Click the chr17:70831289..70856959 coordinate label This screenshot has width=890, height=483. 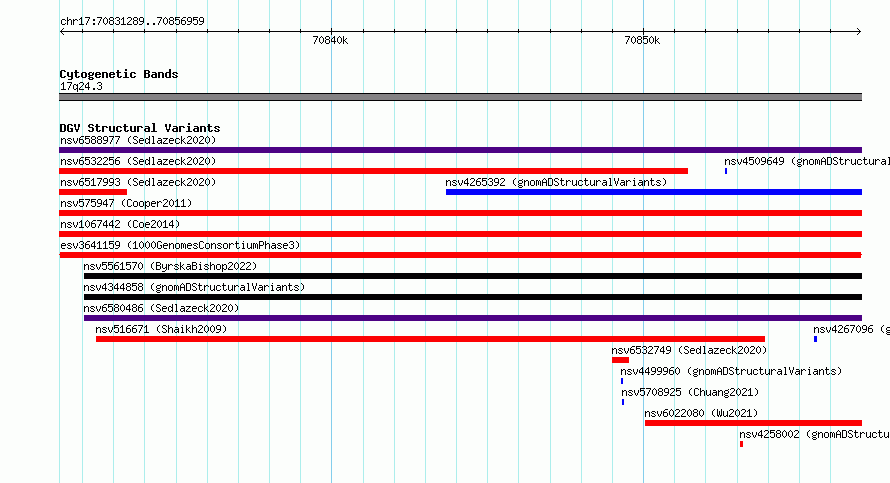[x=132, y=21]
